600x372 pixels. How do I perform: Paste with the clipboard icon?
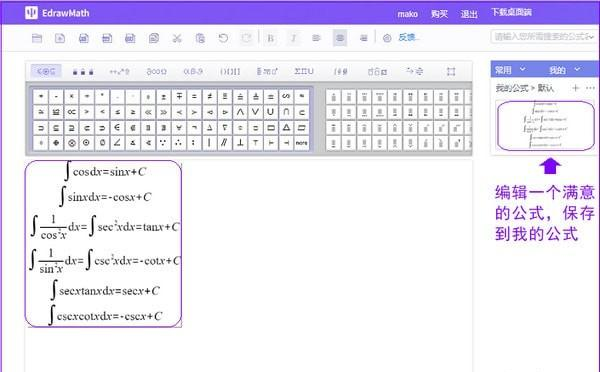pos(200,38)
